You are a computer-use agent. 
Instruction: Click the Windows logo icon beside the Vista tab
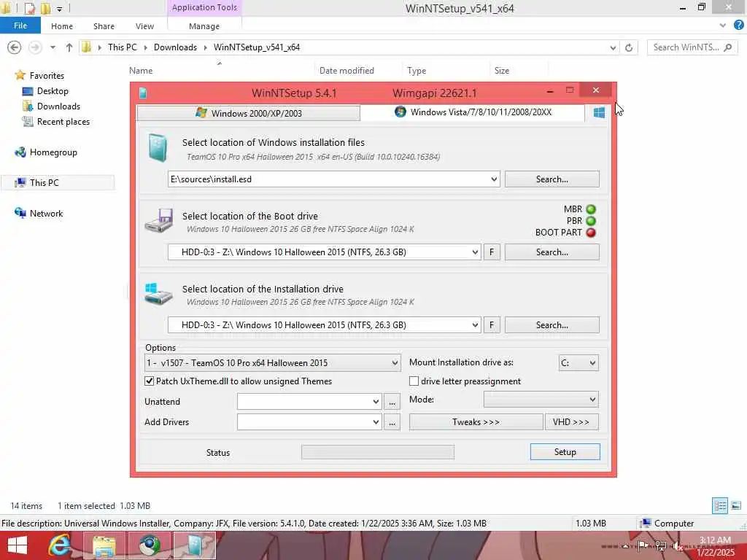599,112
